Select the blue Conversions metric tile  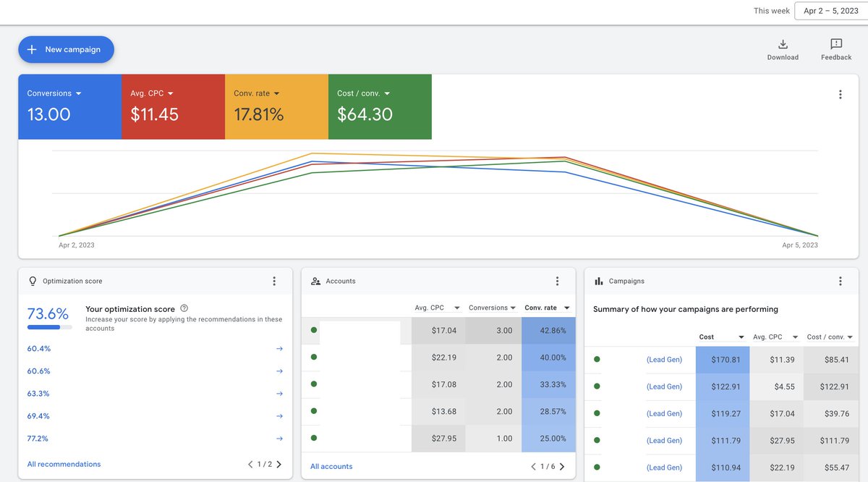(x=69, y=106)
